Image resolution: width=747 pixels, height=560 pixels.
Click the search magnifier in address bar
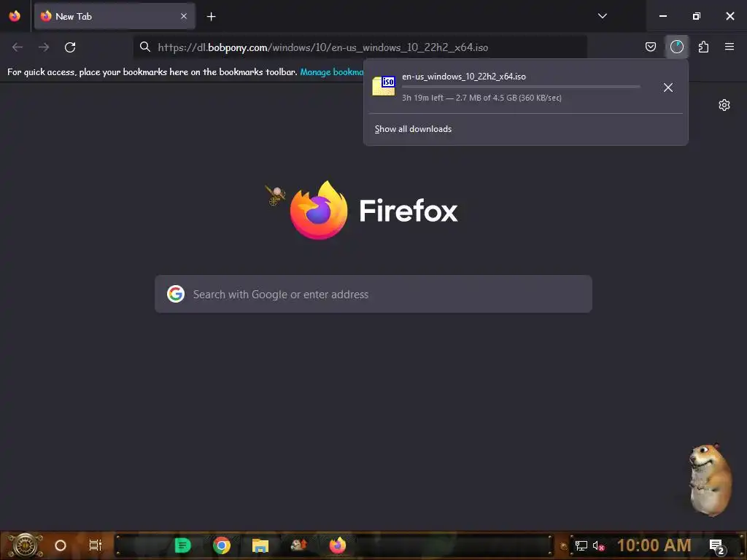(145, 47)
